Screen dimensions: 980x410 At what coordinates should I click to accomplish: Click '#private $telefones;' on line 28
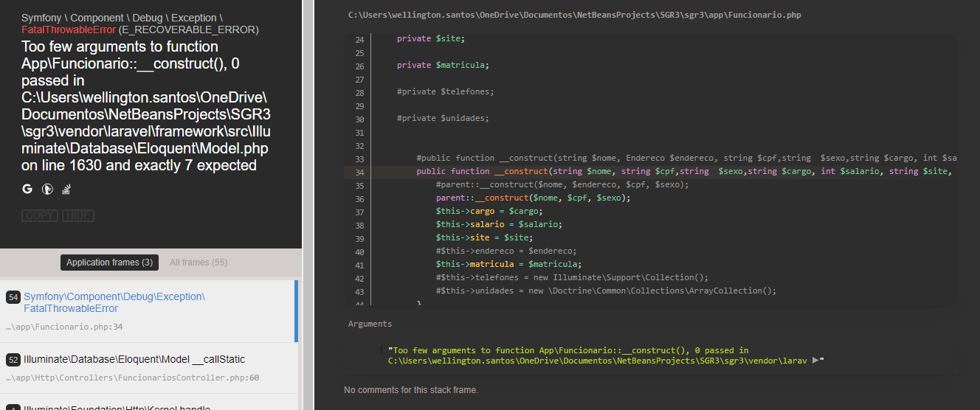(445, 92)
